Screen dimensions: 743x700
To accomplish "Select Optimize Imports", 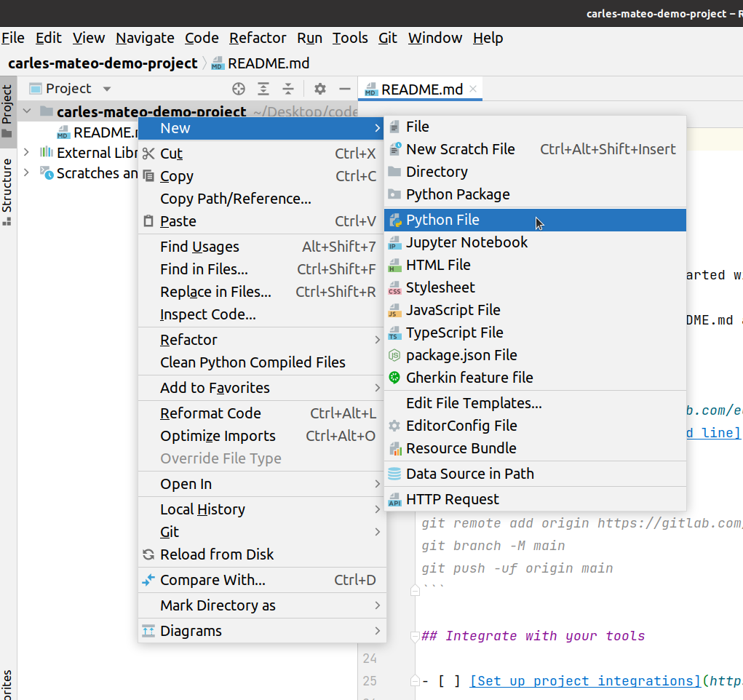I will tap(262, 436).
